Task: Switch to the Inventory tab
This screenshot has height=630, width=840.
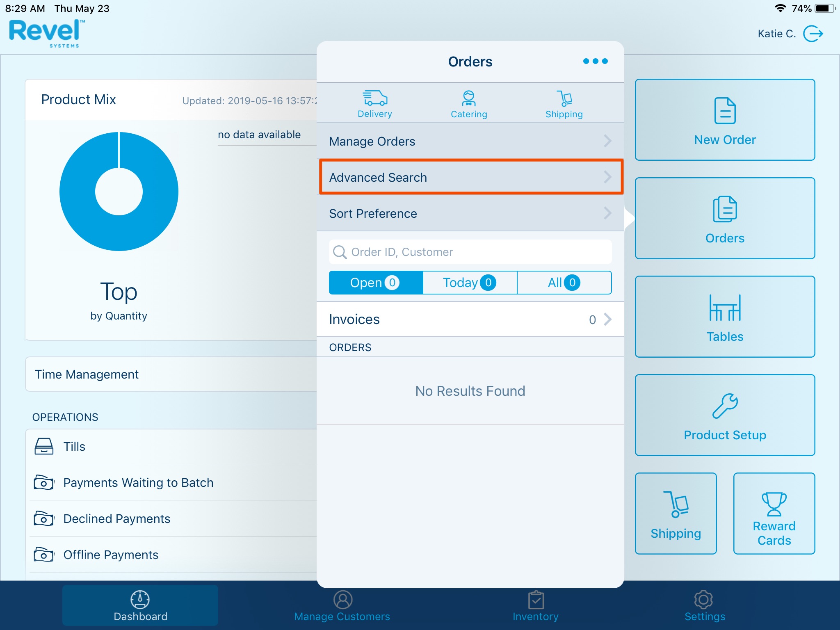Action: [x=535, y=606]
